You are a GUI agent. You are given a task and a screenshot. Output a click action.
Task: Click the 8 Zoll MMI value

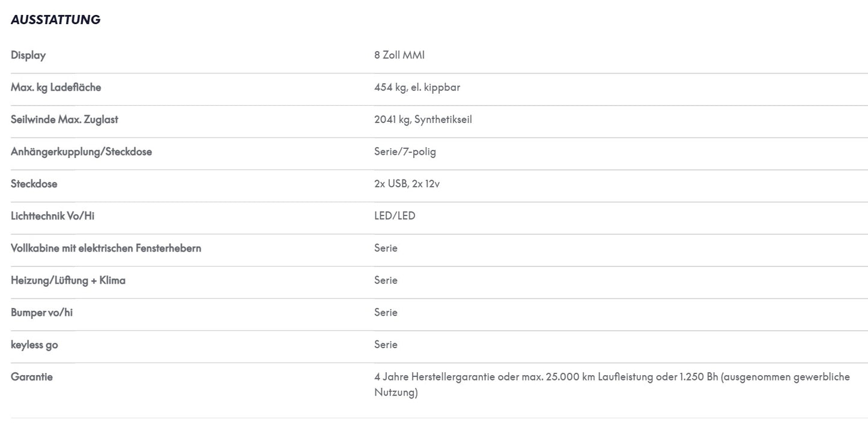[x=399, y=55]
